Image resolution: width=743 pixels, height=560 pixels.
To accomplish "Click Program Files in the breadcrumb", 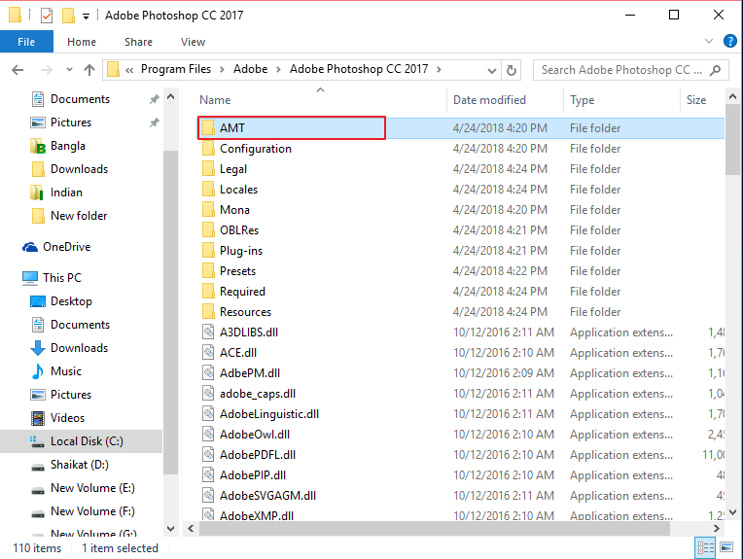I will click(x=176, y=69).
